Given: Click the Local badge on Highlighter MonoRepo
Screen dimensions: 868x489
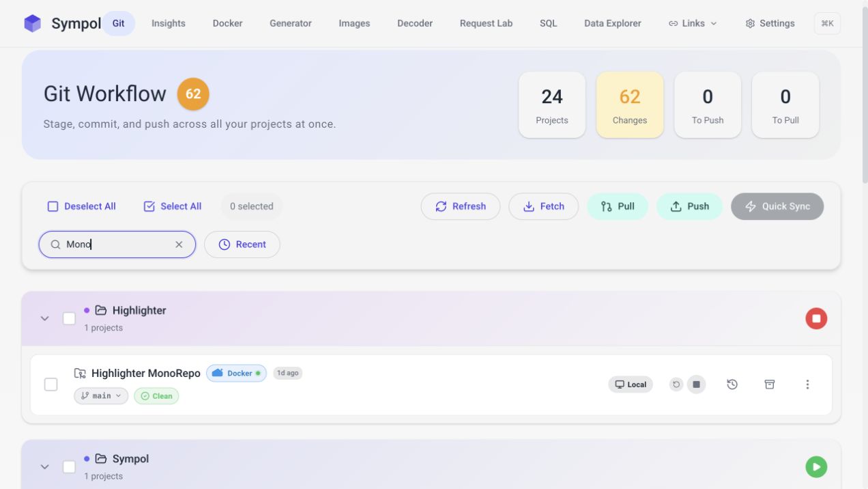Looking at the screenshot, I should pyautogui.click(x=631, y=385).
